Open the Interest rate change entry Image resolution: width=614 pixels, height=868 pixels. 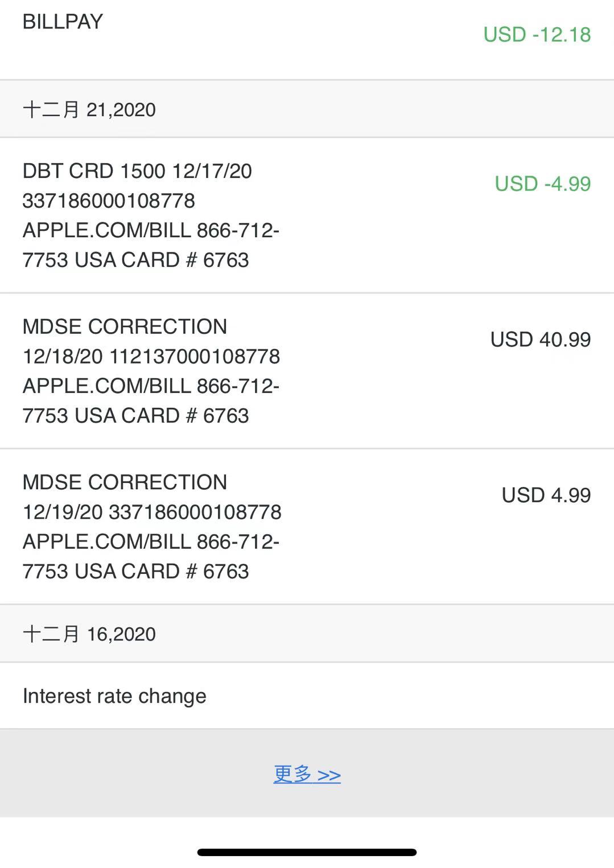(x=114, y=696)
